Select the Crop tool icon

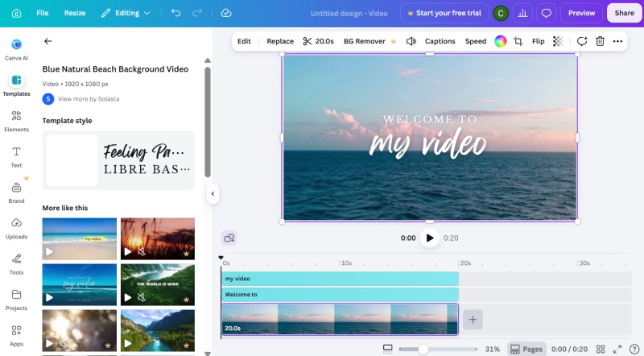(518, 41)
